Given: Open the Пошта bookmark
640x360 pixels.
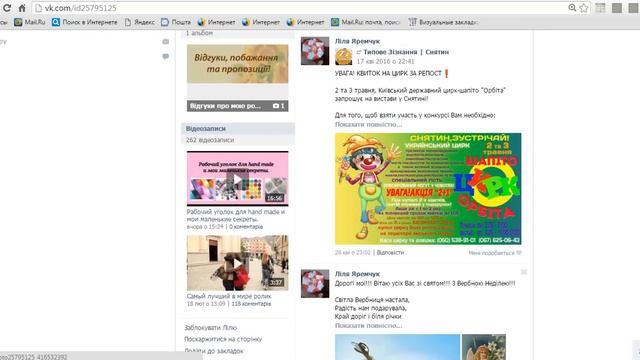Looking at the screenshot, I should pyautogui.click(x=176, y=22).
